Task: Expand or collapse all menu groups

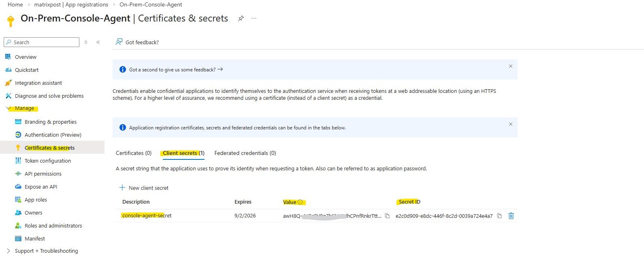Action: tap(86, 42)
